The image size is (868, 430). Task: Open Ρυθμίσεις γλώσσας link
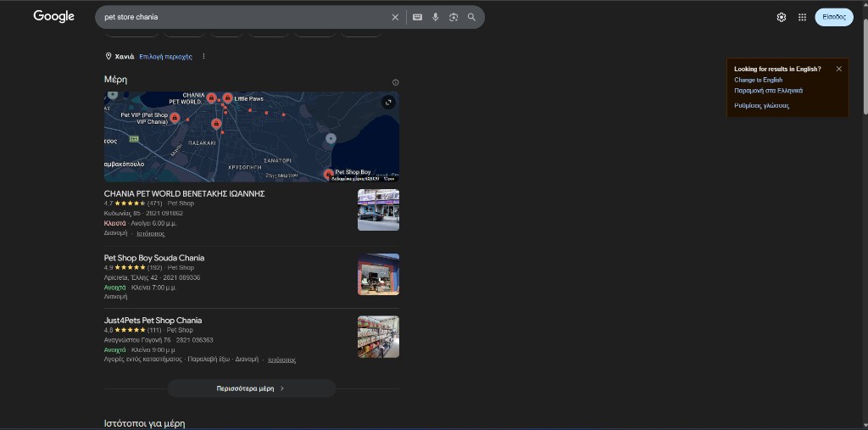click(762, 105)
